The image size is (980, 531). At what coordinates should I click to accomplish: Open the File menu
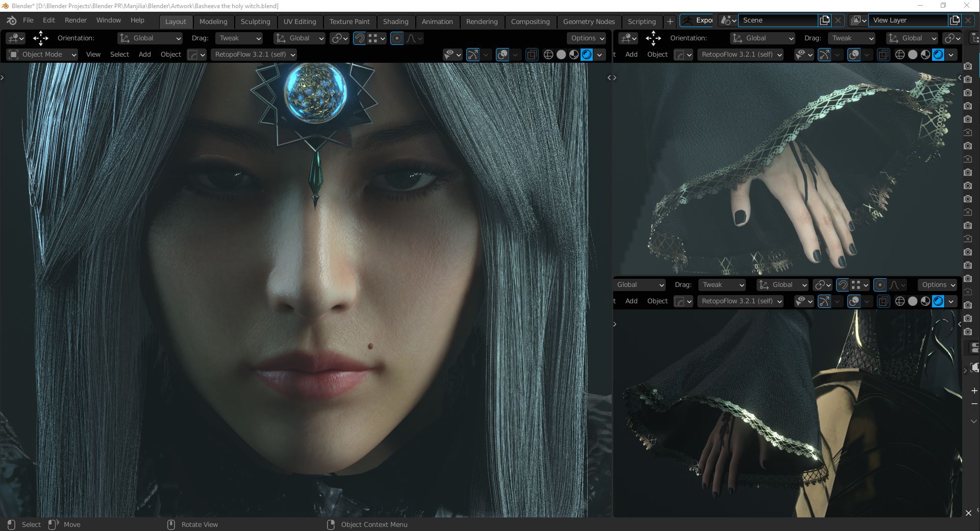[28, 20]
